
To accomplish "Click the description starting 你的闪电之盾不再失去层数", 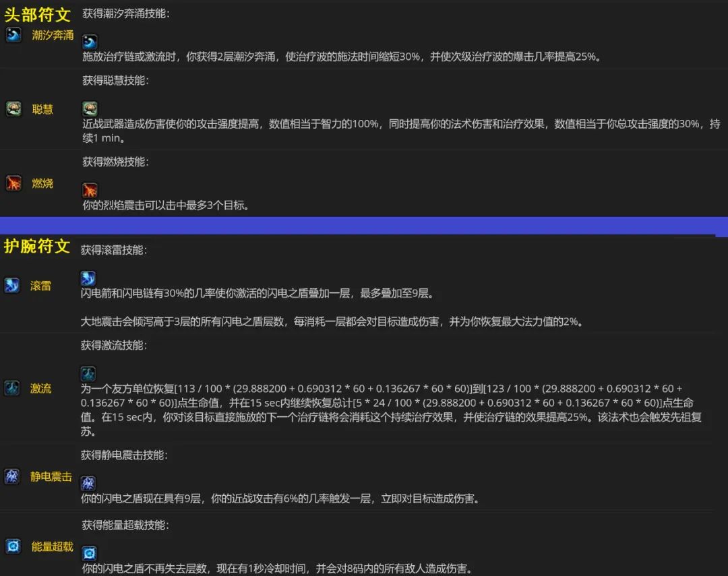I will (x=278, y=569).
